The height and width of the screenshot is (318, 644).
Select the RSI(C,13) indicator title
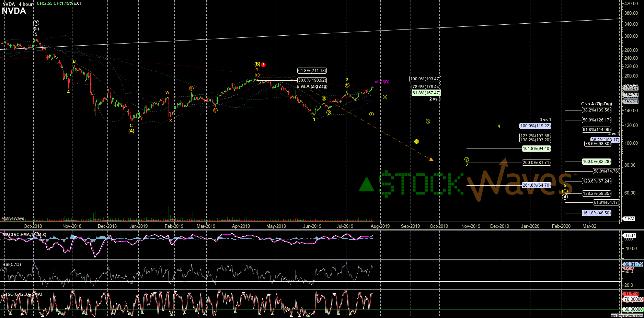point(12,264)
